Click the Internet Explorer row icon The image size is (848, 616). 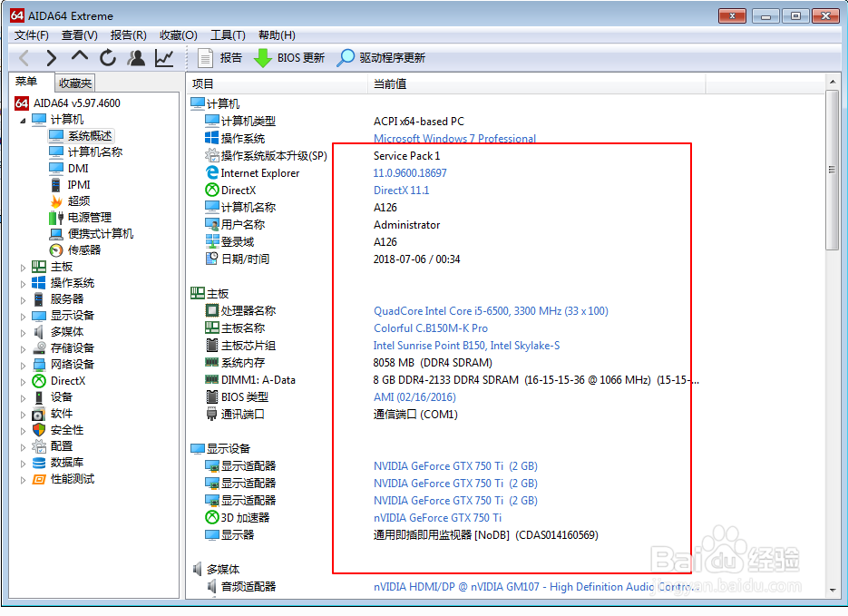(x=212, y=172)
